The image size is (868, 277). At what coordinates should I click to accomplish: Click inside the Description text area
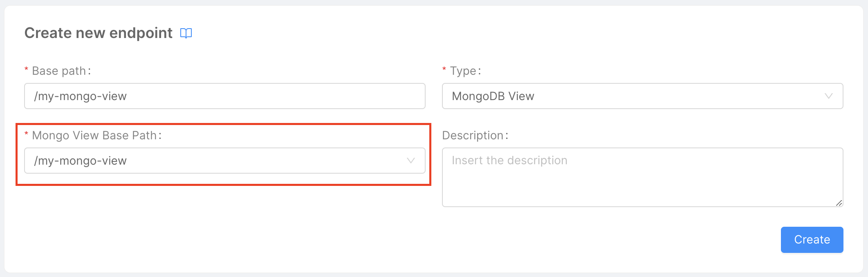pyautogui.click(x=642, y=177)
